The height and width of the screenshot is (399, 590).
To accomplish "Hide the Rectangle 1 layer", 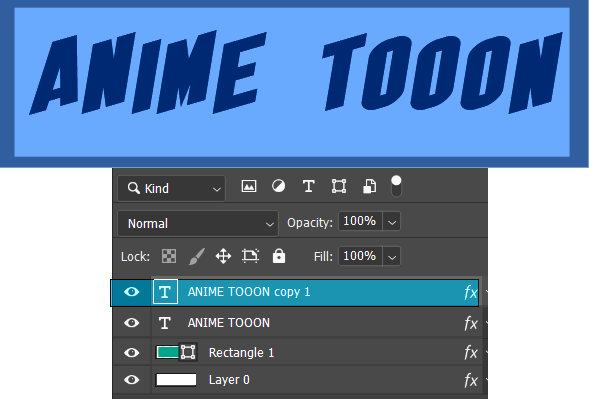I will point(132,353).
